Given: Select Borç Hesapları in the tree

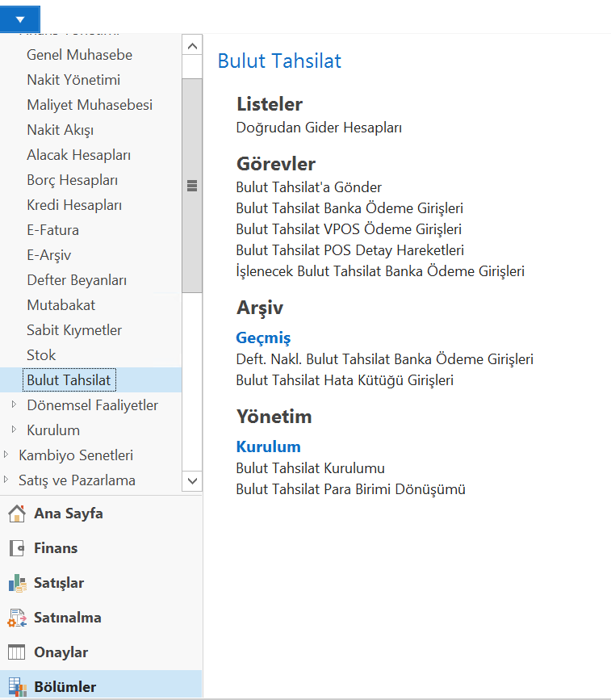Looking at the screenshot, I should pyautogui.click(x=73, y=180).
